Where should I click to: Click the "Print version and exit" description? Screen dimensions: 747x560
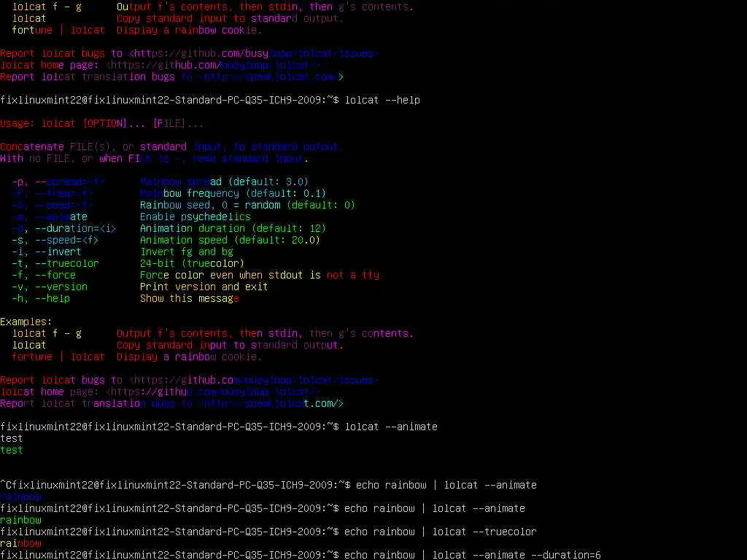[204, 287]
